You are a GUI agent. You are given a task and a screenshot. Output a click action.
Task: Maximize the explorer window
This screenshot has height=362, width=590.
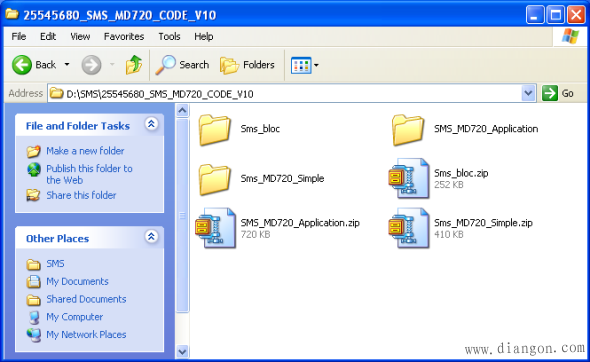[555, 15]
